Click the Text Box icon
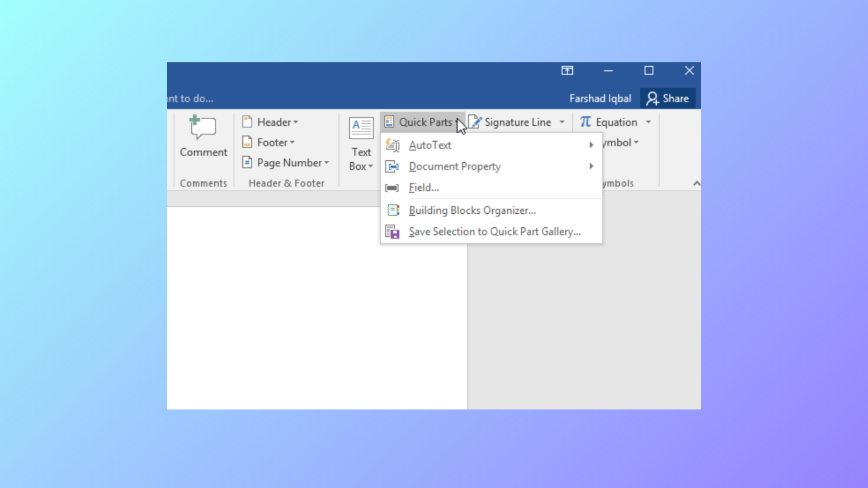Image resolution: width=868 pixels, height=488 pixels. [x=360, y=129]
